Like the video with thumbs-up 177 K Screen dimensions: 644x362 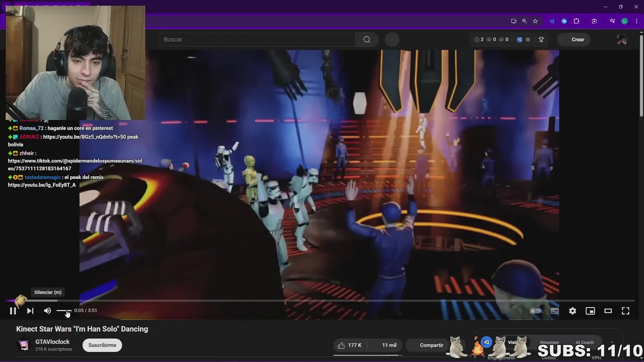tap(350, 345)
